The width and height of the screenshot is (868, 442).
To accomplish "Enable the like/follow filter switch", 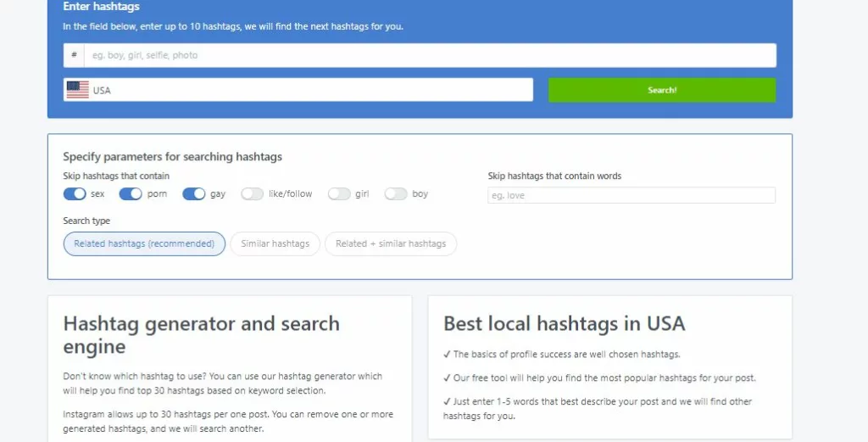I will [x=252, y=194].
